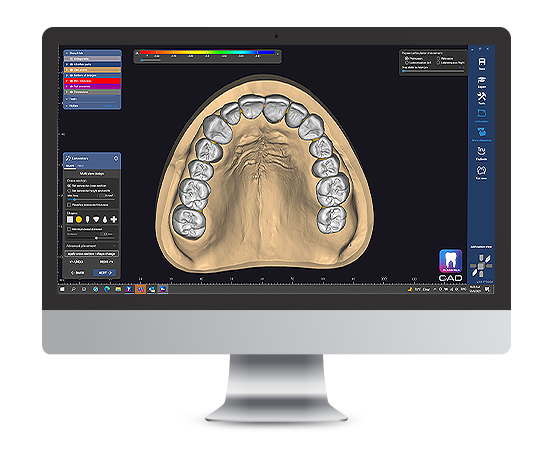Enable the checkbox below the Shapes icons

coord(69,229)
